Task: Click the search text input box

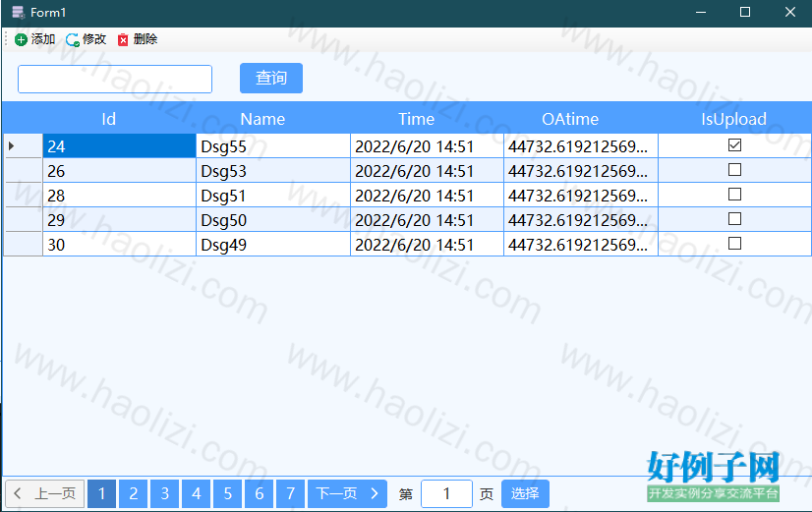Action: (115, 80)
